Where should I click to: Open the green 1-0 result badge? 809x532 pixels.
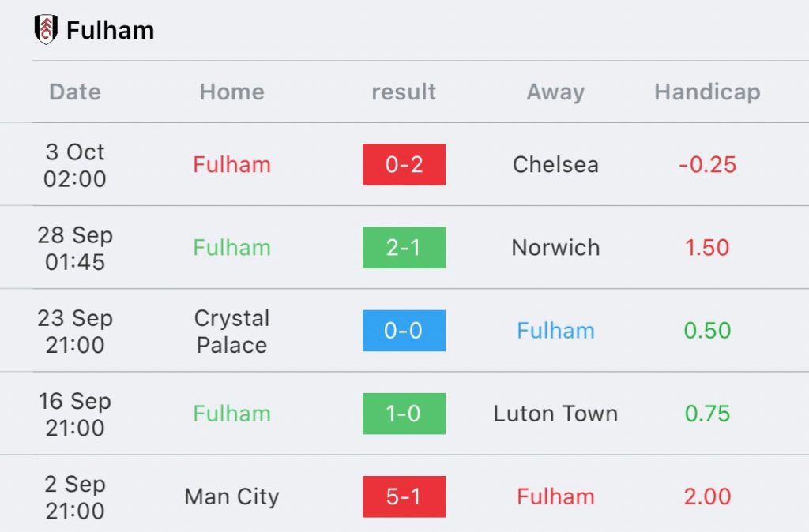pos(404,414)
